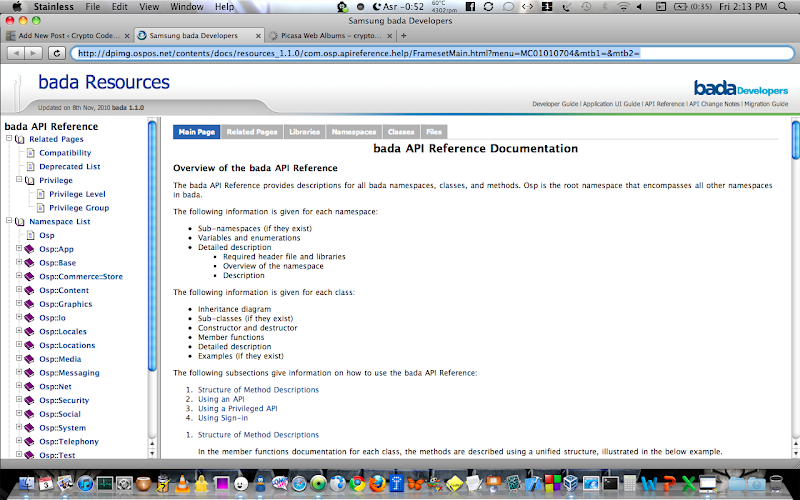Select the Related Pages documentation tab
This screenshot has height=500, width=800.
(252, 132)
